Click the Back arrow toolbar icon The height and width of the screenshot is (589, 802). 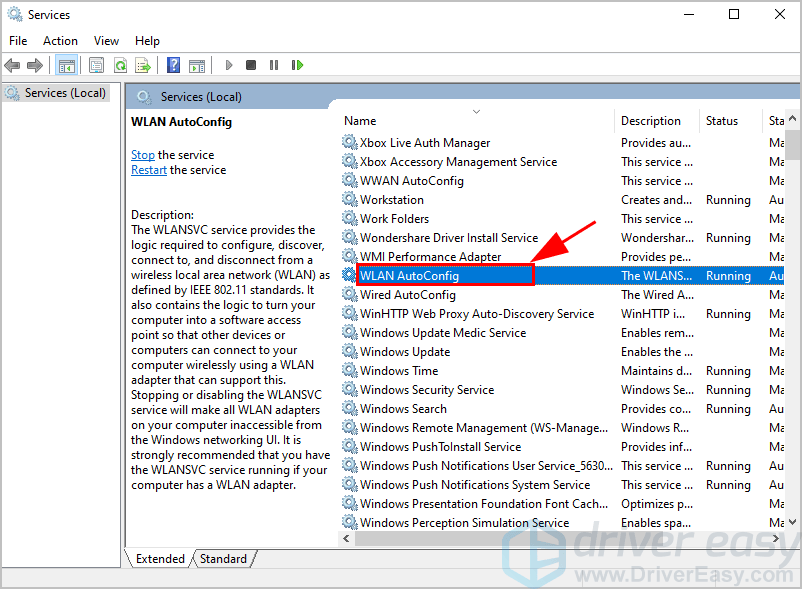pyautogui.click(x=12, y=65)
